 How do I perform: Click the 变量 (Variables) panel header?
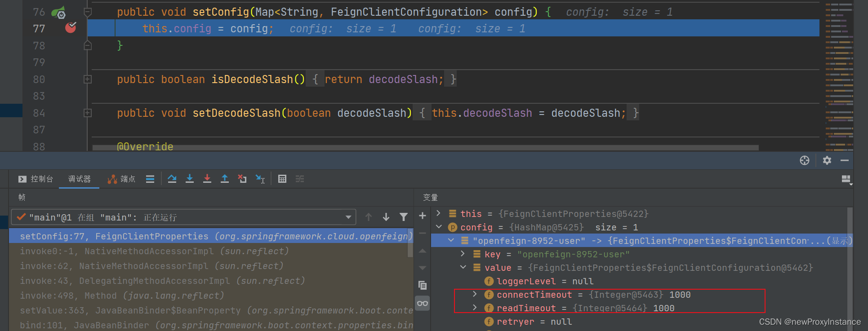[x=430, y=198]
